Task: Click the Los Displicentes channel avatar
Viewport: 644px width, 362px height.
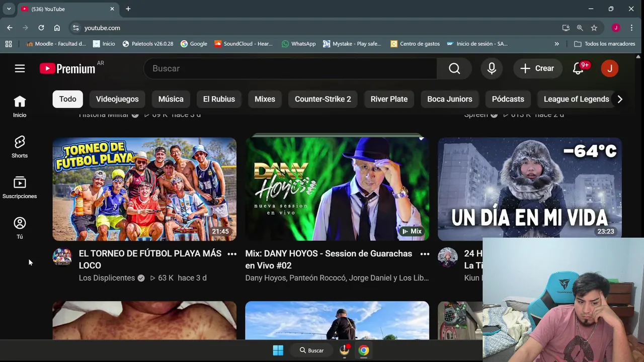Action: tap(62, 257)
